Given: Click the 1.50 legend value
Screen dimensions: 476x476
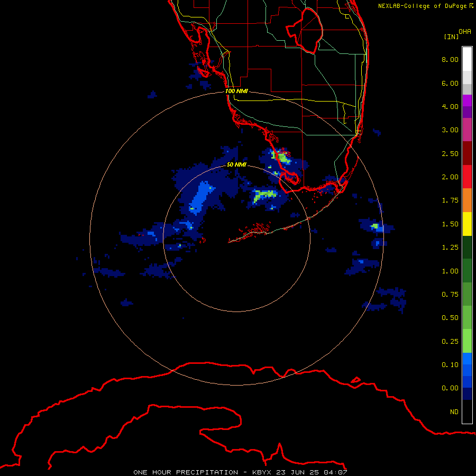Looking at the screenshot, I should pos(450,224).
